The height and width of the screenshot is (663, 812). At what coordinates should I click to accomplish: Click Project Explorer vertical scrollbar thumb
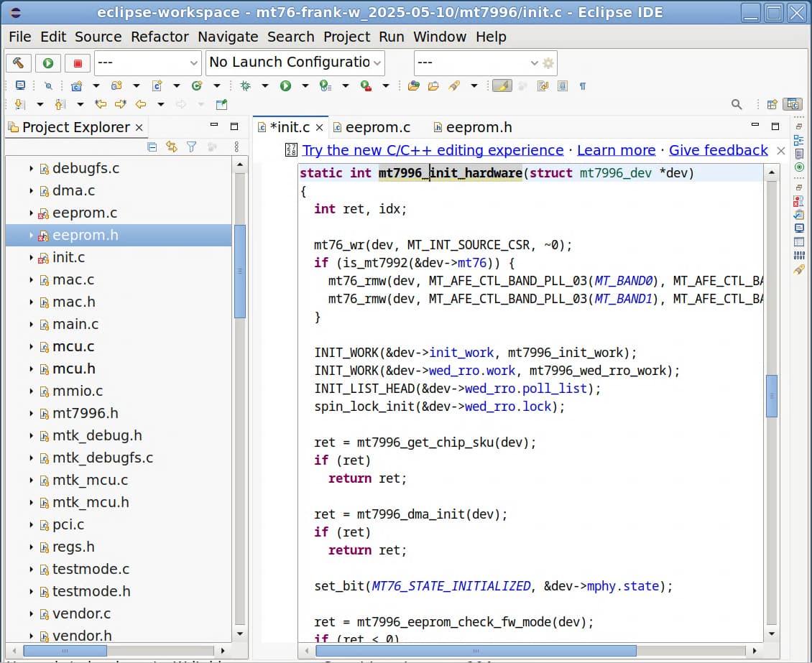pyautogui.click(x=239, y=272)
